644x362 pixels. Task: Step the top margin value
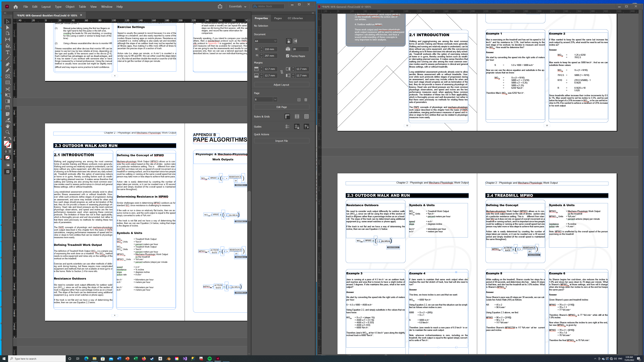pos(261,69)
